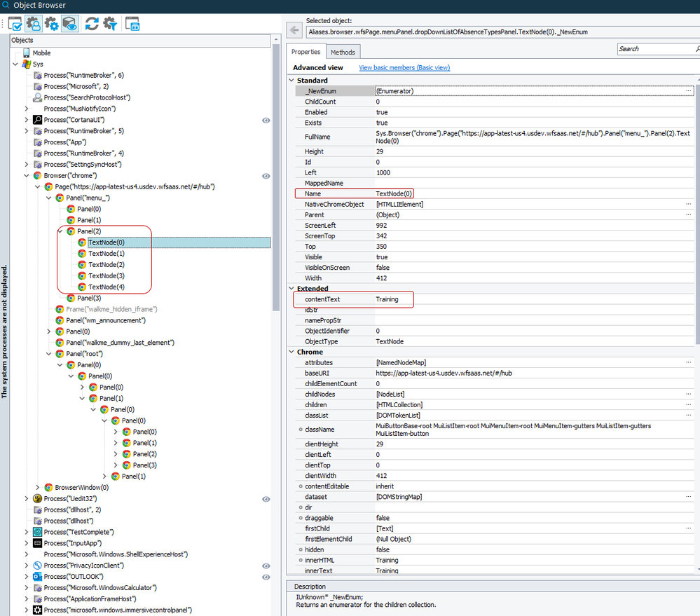Select the Properties tab
The height and width of the screenshot is (616, 700).
tap(306, 52)
